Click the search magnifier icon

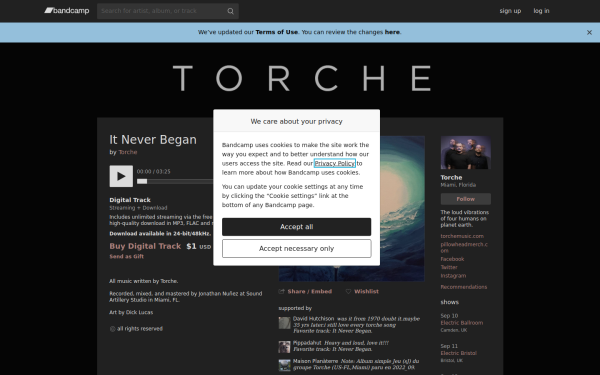click(230, 11)
